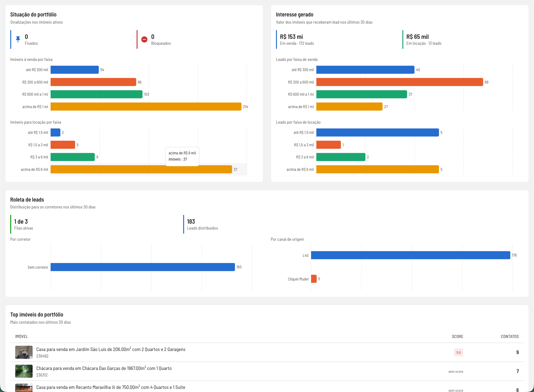This screenshot has width=534, height=392.
Task: Click the 'R$ 65 mil' em locação value
Action: 418,37
